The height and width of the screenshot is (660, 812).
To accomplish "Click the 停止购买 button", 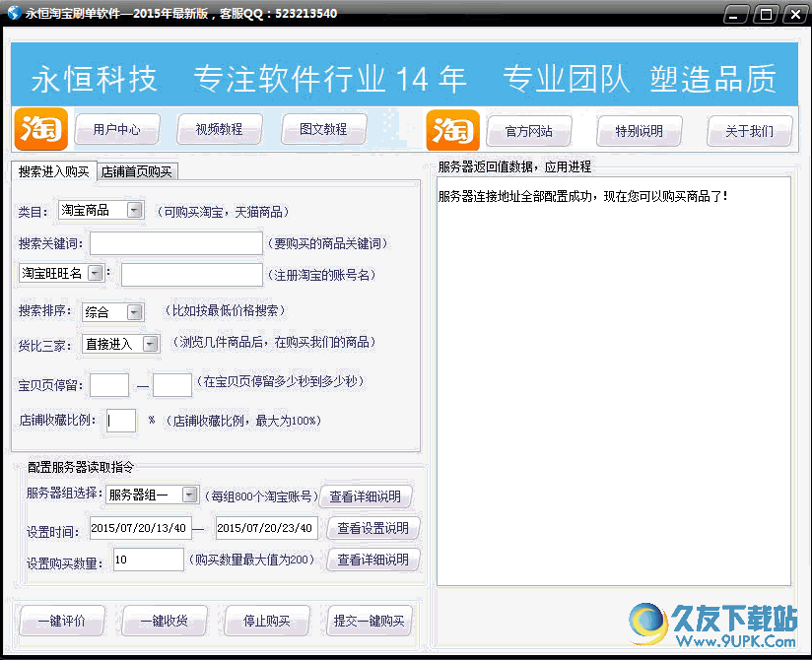I will [267, 621].
